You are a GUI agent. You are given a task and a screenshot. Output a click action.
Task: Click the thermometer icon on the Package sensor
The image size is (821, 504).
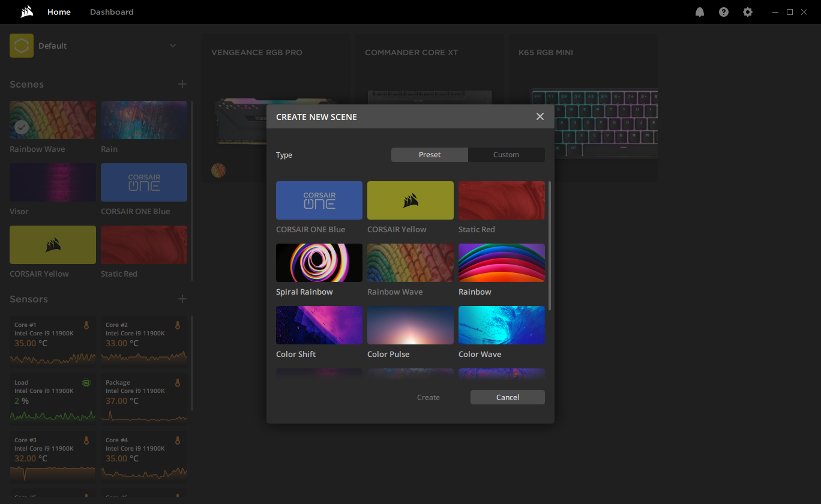click(x=178, y=383)
